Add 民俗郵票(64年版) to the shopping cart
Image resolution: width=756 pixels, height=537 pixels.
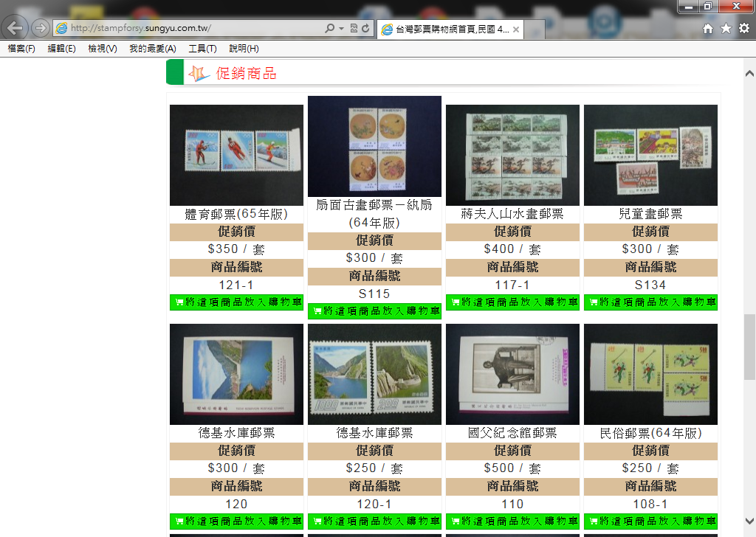point(650,521)
